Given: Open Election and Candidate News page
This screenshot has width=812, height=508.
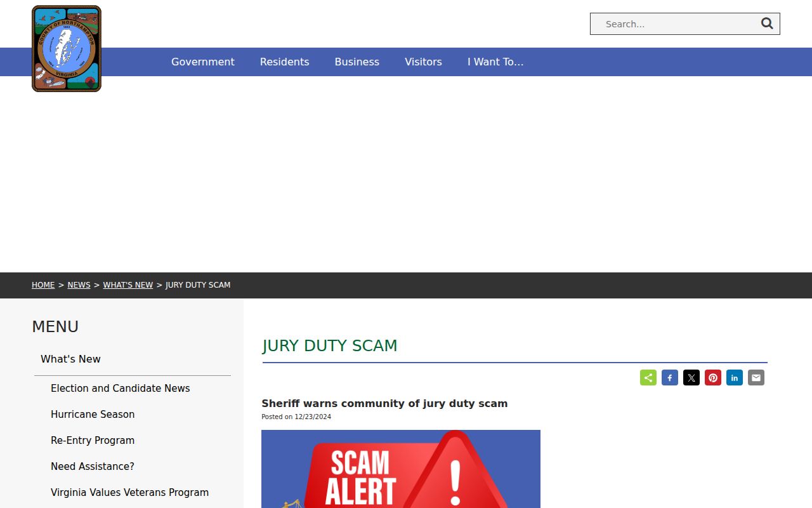Looking at the screenshot, I should pyautogui.click(x=121, y=389).
